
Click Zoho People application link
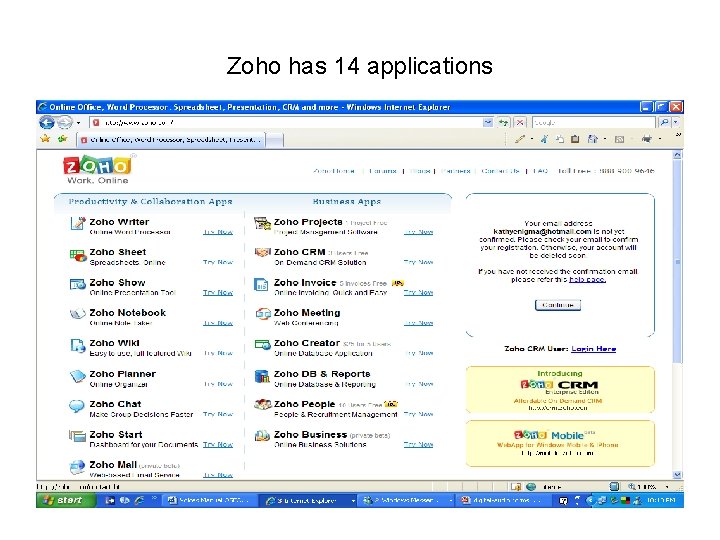[304, 404]
